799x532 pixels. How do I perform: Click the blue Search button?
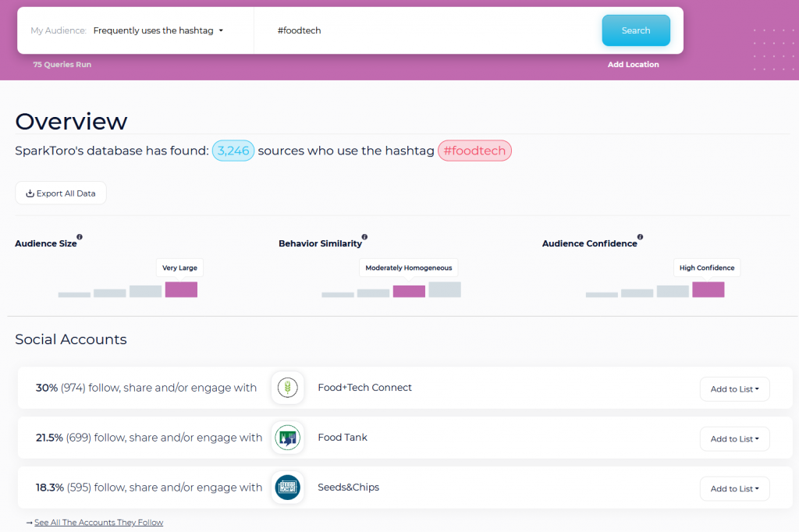pyautogui.click(x=636, y=30)
